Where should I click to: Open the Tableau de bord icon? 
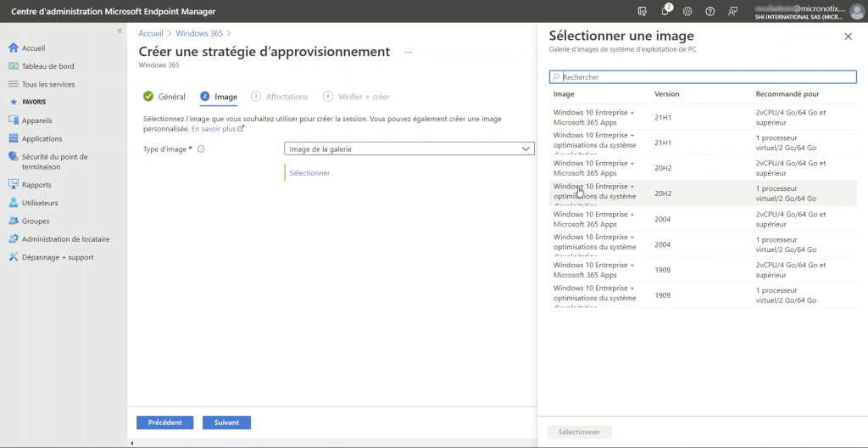(14, 66)
